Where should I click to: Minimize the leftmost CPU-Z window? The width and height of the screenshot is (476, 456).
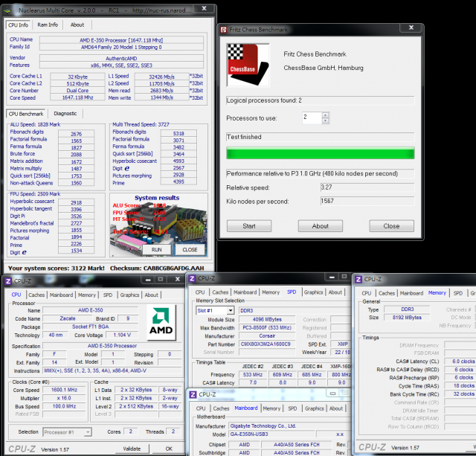coord(148,279)
